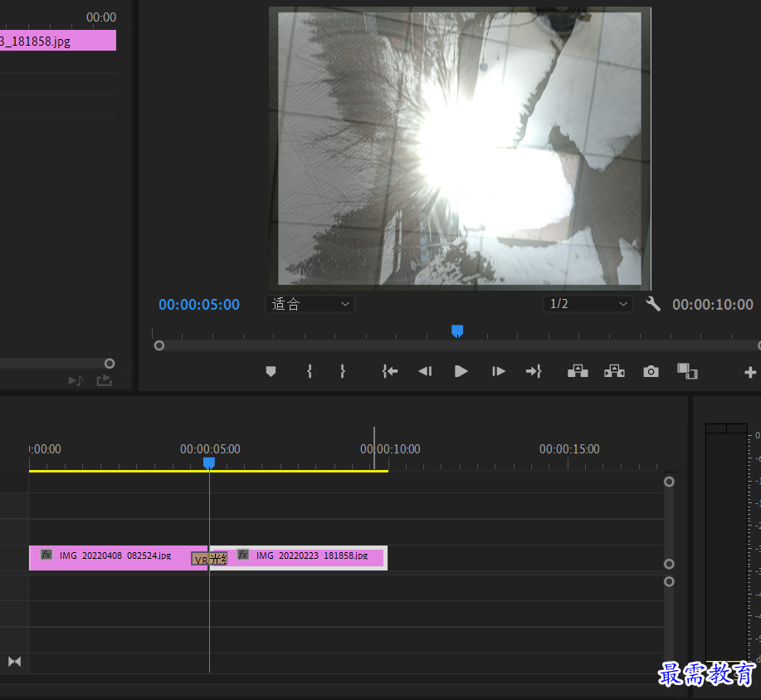761x700 pixels.
Task: Click the audio level meter
Action: 726,542
